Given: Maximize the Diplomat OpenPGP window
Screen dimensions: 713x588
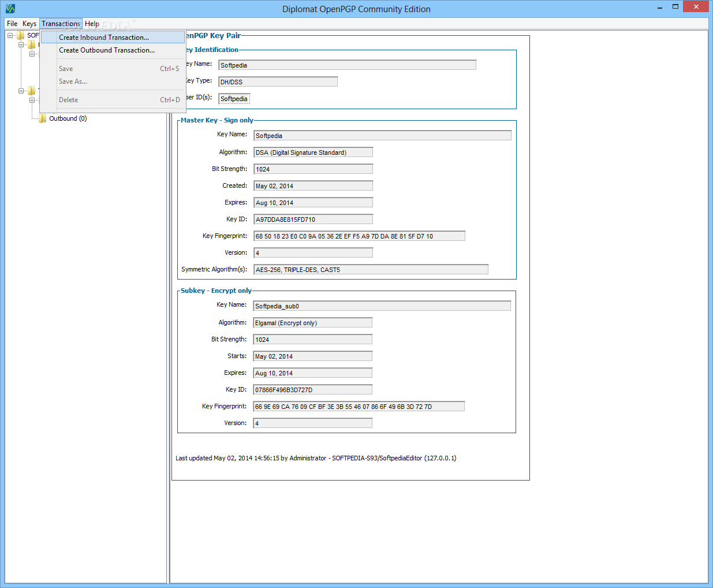Looking at the screenshot, I should tap(675, 7).
